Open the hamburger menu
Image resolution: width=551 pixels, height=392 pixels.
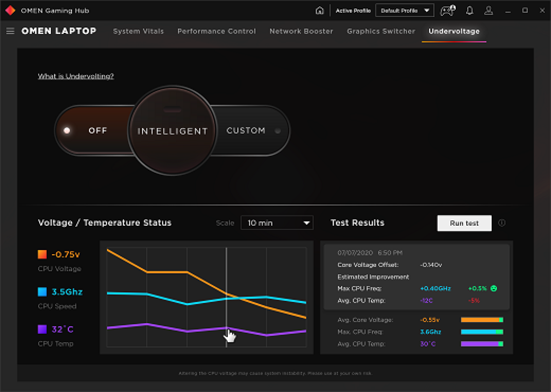click(x=10, y=31)
